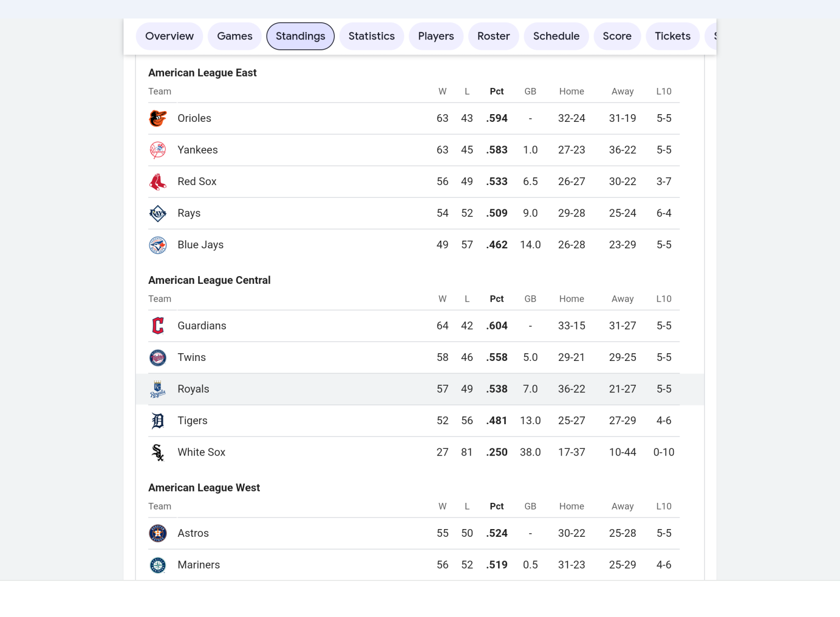
Task: Click the Mariners team logo
Action: click(x=158, y=565)
